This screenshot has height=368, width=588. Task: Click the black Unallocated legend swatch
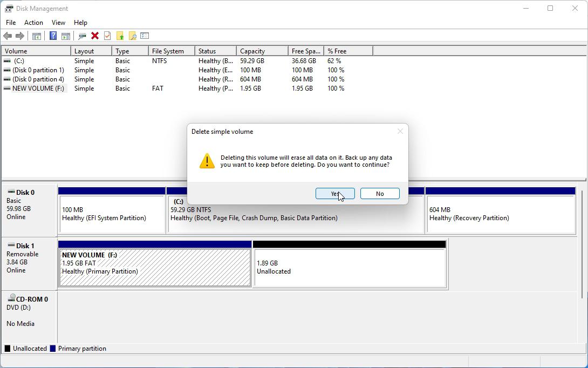click(x=8, y=349)
